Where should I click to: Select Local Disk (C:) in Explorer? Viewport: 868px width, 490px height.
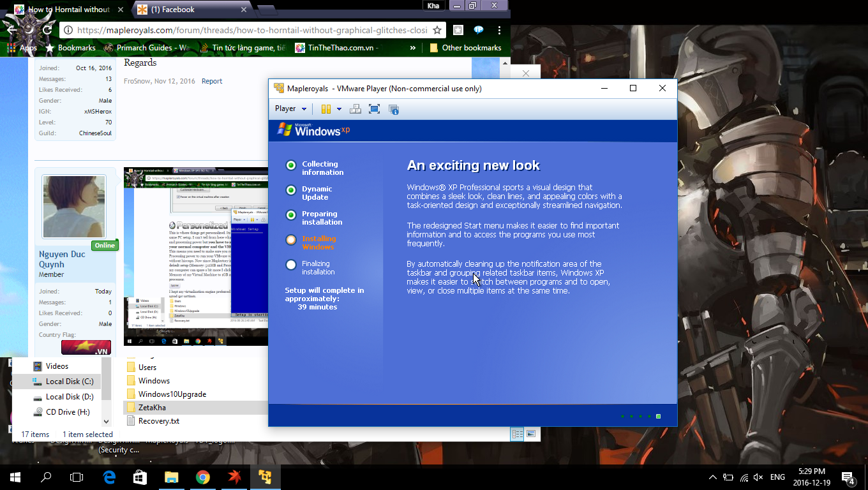[x=63, y=382]
